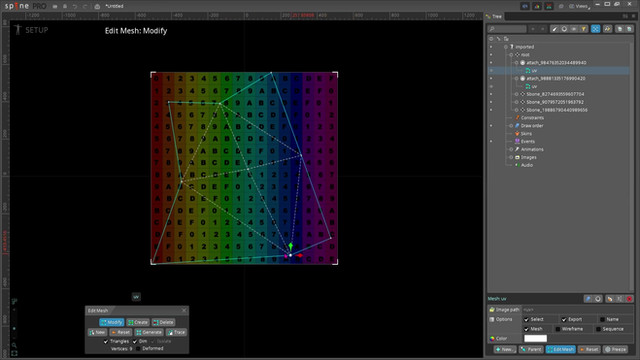The height and width of the screenshot is (360, 640).
Task: Expand the Images node
Action: (511, 157)
